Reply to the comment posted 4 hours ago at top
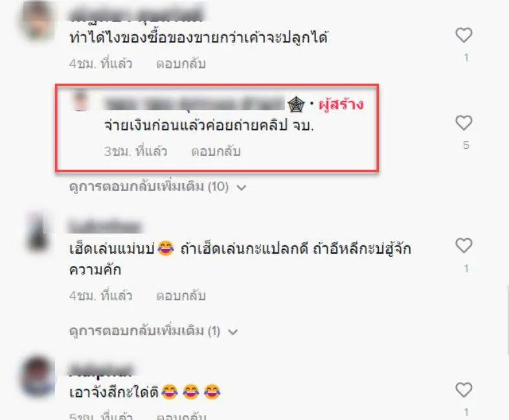This screenshot has height=420, width=509. click(x=181, y=63)
